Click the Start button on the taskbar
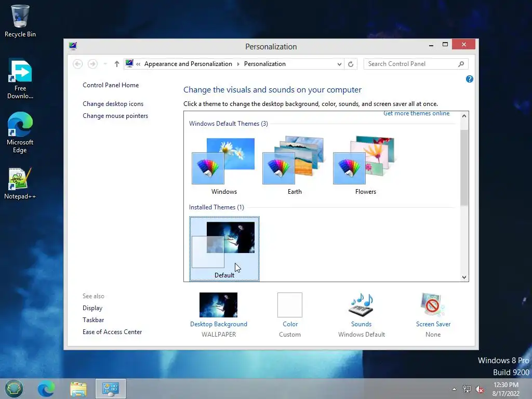 click(14, 389)
